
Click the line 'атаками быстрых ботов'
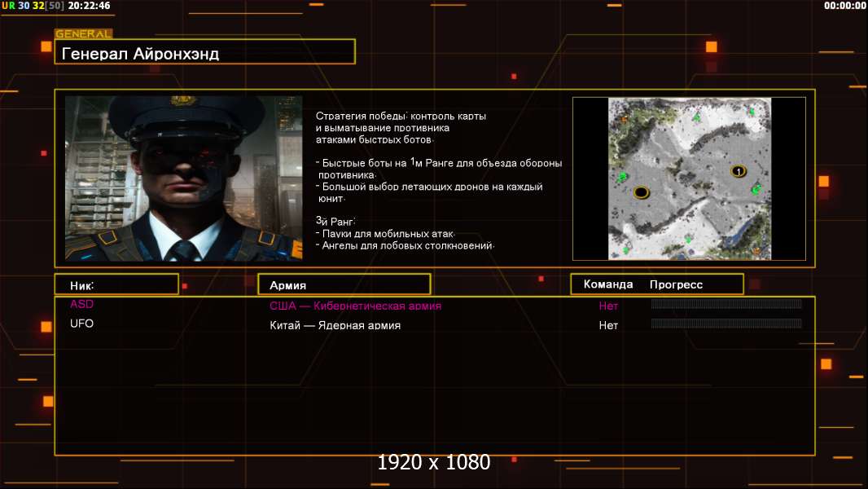point(375,139)
